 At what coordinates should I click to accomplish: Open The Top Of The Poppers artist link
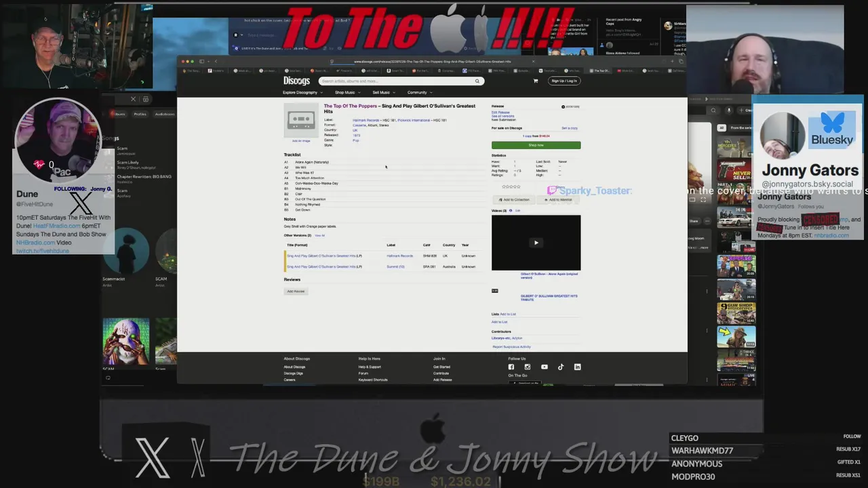(x=350, y=106)
